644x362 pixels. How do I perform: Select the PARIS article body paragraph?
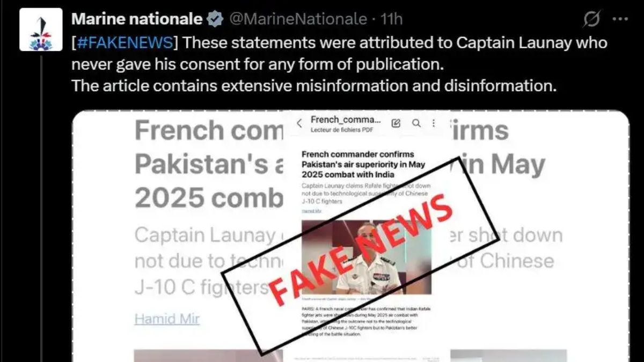[x=366, y=322]
